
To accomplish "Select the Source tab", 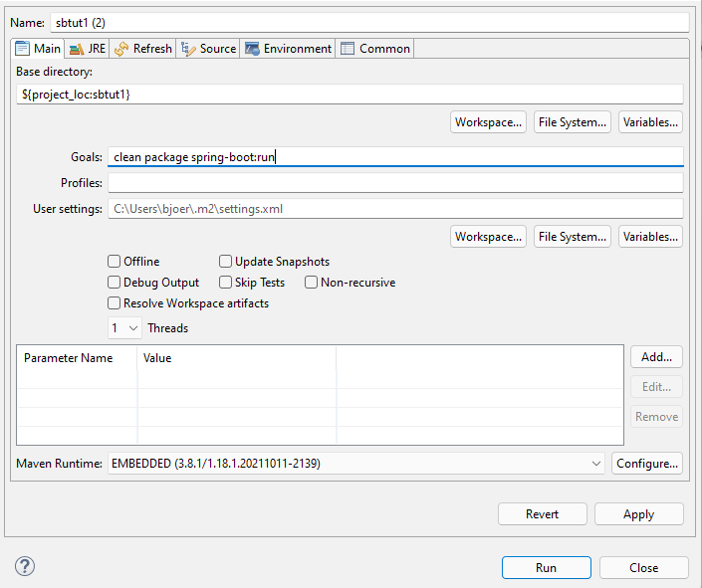I will point(209,49).
